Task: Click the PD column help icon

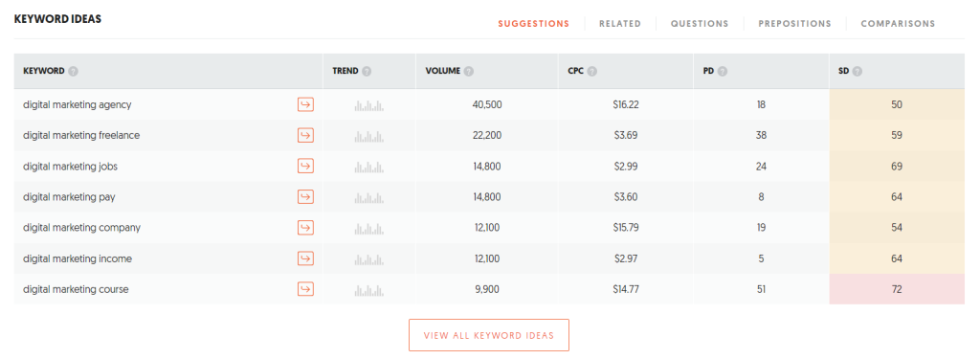Action: tap(723, 71)
